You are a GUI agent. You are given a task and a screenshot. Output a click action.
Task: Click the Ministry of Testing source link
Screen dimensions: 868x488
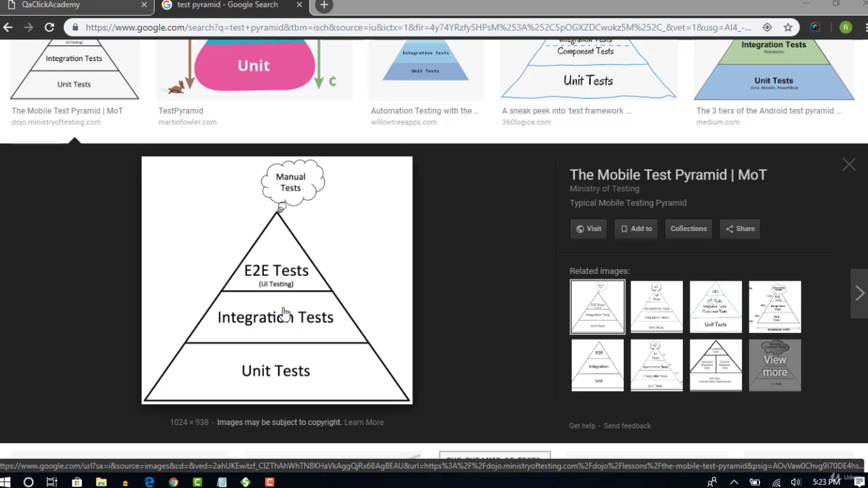[x=604, y=188]
